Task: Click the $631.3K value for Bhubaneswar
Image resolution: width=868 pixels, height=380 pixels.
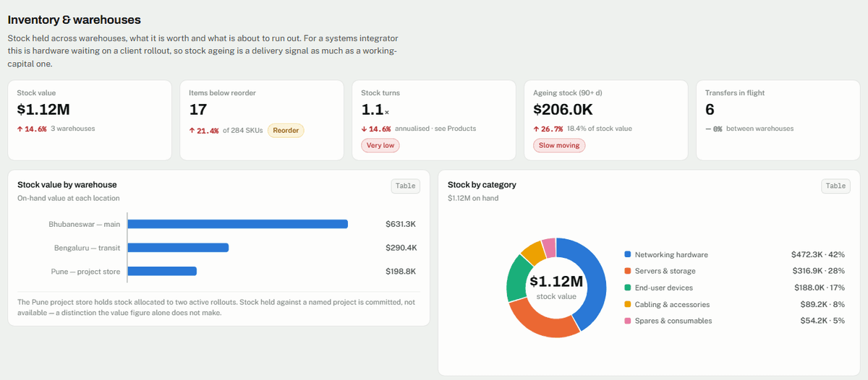Action: [x=401, y=224]
